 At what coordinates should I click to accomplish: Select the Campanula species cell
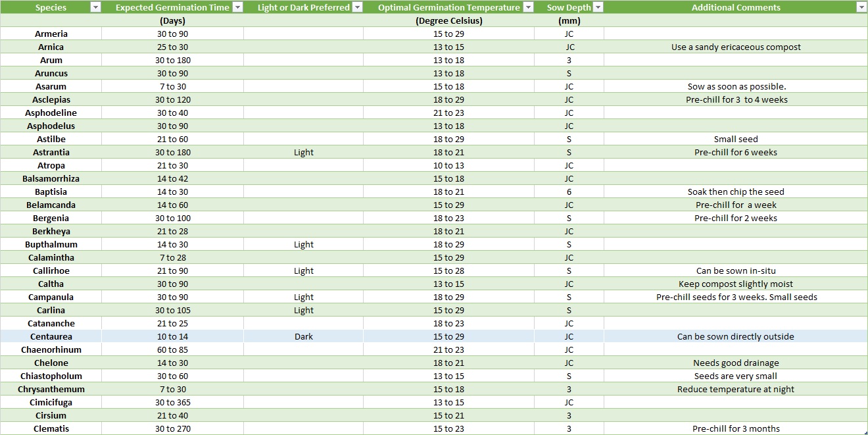(x=51, y=297)
